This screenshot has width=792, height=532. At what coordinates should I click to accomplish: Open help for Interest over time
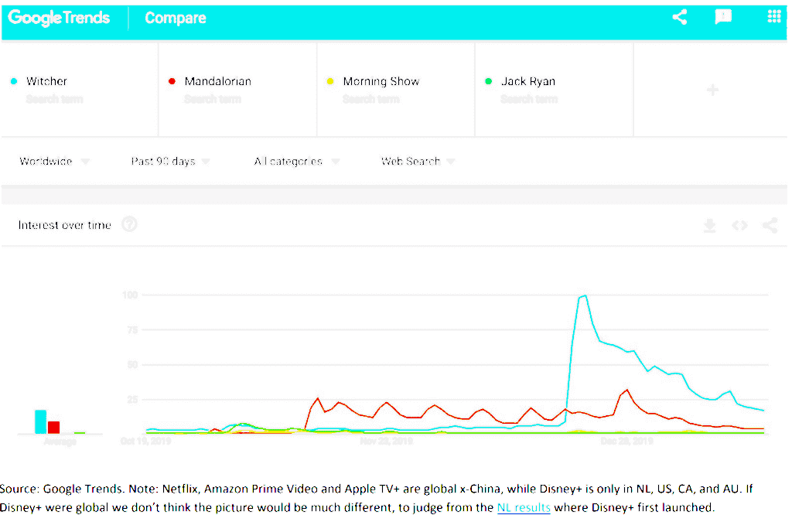pyautogui.click(x=130, y=225)
